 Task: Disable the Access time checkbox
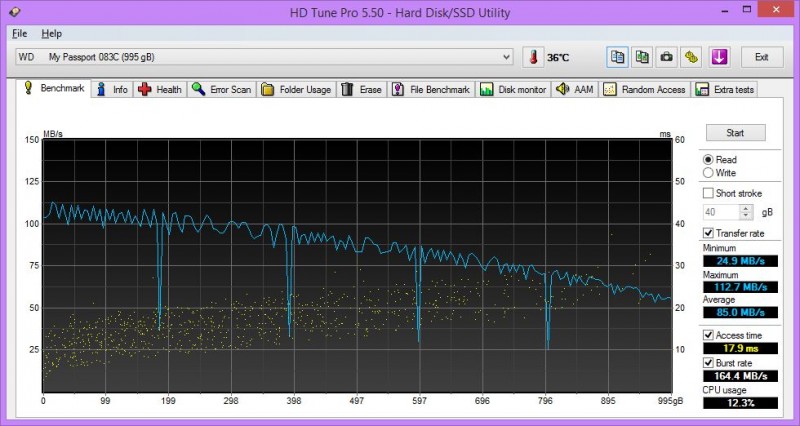[x=709, y=335]
